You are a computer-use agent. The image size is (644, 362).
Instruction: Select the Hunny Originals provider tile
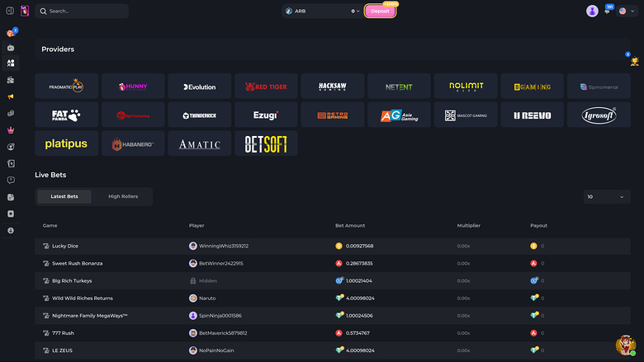click(133, 86)
